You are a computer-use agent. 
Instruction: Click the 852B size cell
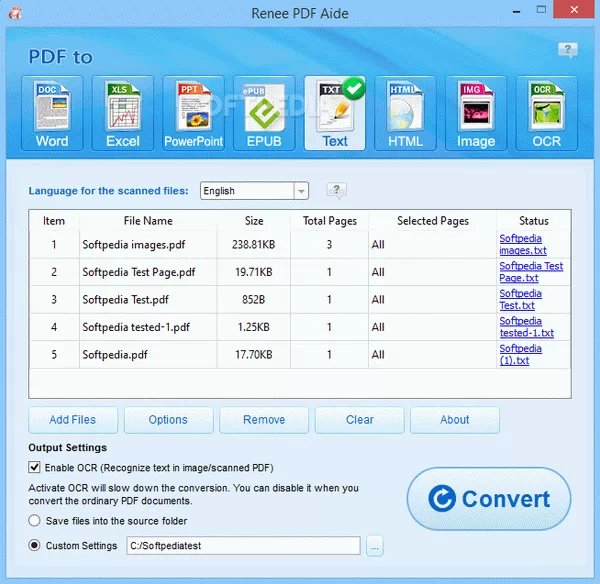click(254, 300)
